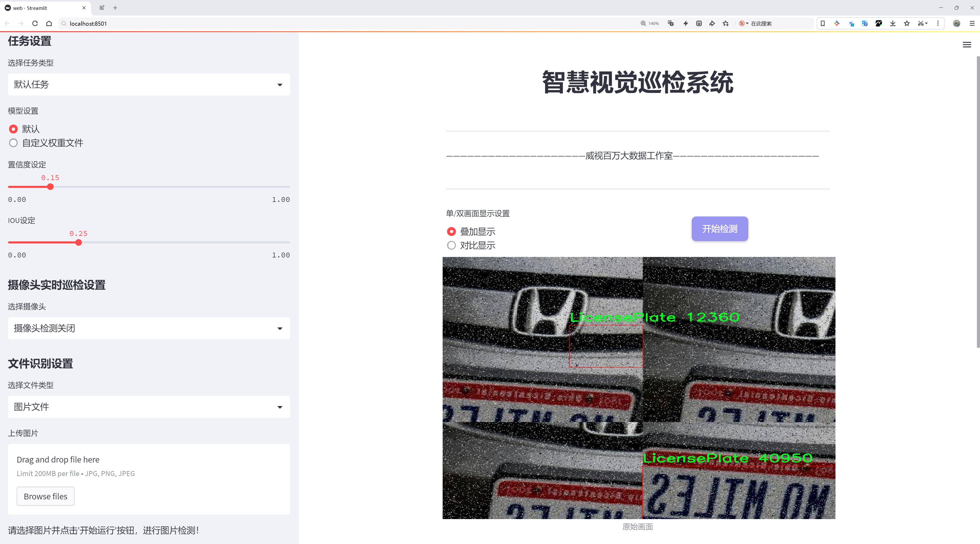The image size is (980, 544).
Task: Open the black green-check extension icon
Action: pos(879,23)
